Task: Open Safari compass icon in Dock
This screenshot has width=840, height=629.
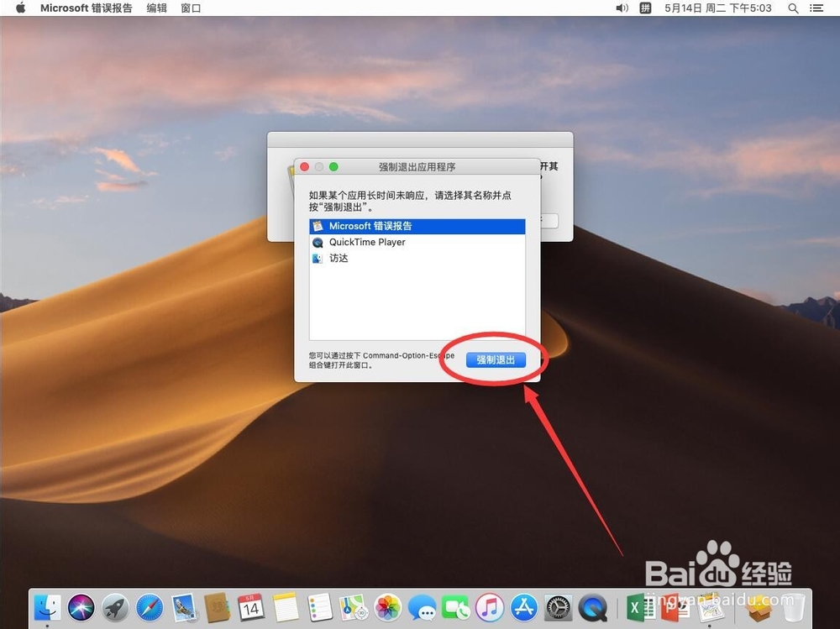Action: pos(150,608)
